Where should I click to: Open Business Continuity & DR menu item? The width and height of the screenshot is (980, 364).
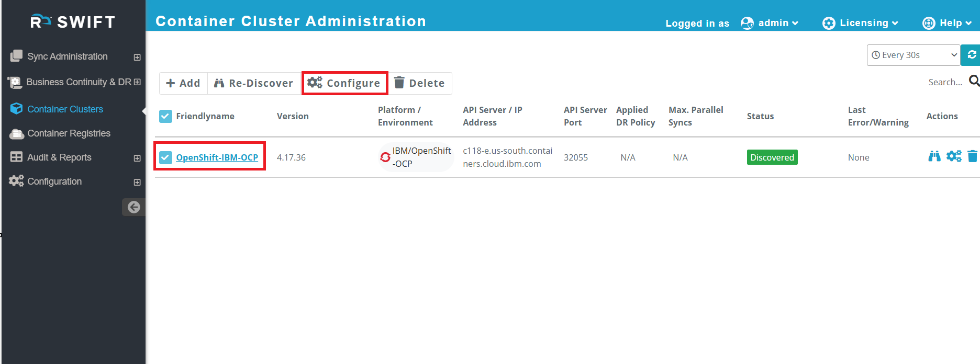(79, 82)
